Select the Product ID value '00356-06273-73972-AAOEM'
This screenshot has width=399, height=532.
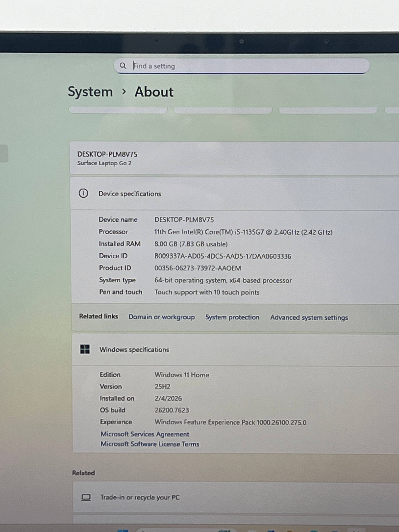pos(198,268)
